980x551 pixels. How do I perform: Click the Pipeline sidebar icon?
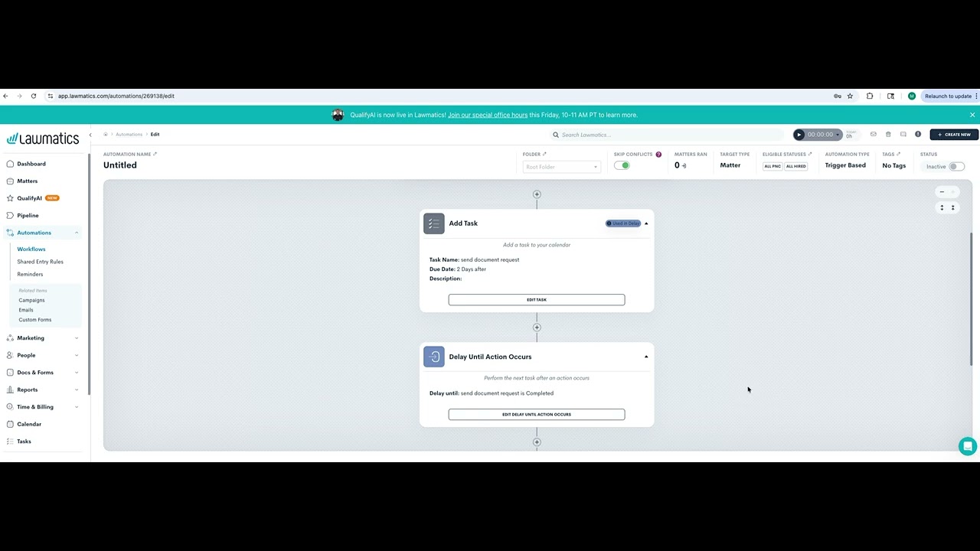click(x=10, y=216)
